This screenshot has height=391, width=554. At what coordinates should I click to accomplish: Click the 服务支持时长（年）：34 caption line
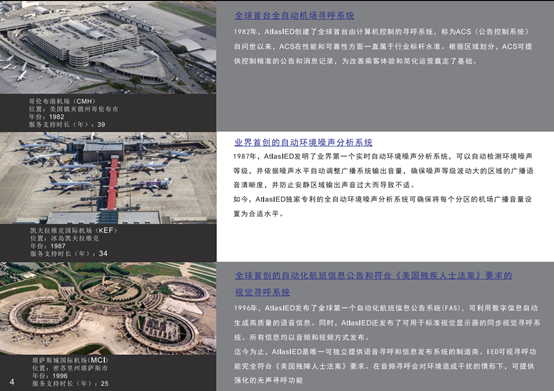click(69, 253)
